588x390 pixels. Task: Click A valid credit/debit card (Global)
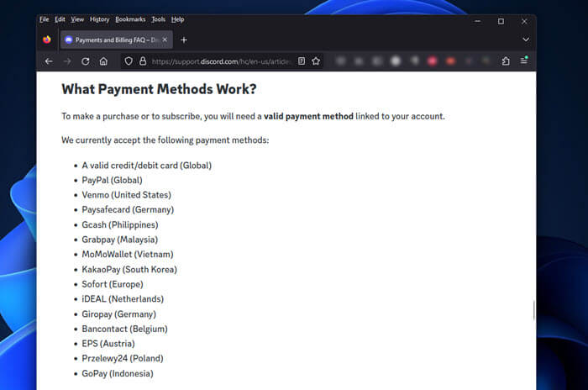tap(147, 166)
